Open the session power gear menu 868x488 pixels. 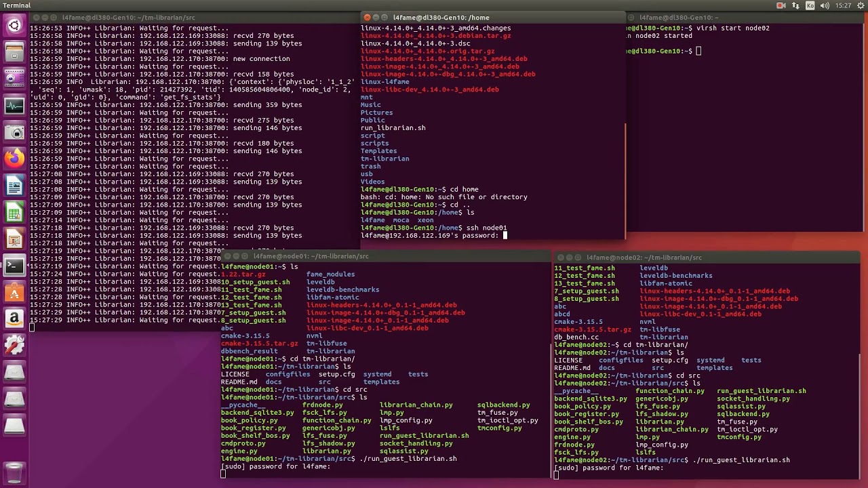(859, 5)
